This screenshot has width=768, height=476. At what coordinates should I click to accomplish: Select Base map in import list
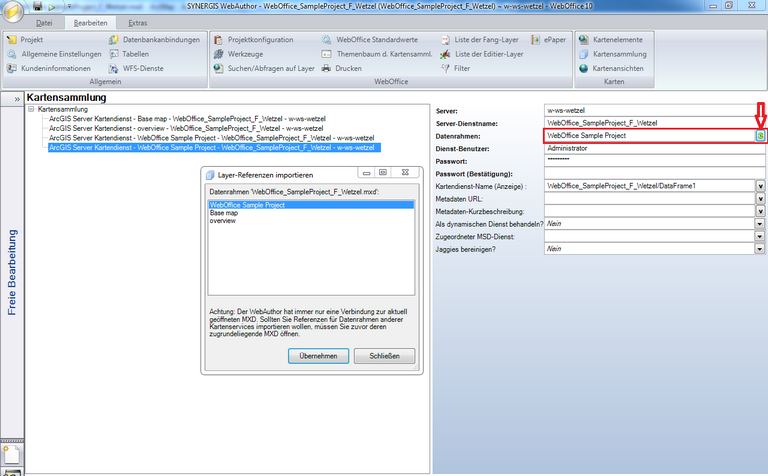[224, 213]
